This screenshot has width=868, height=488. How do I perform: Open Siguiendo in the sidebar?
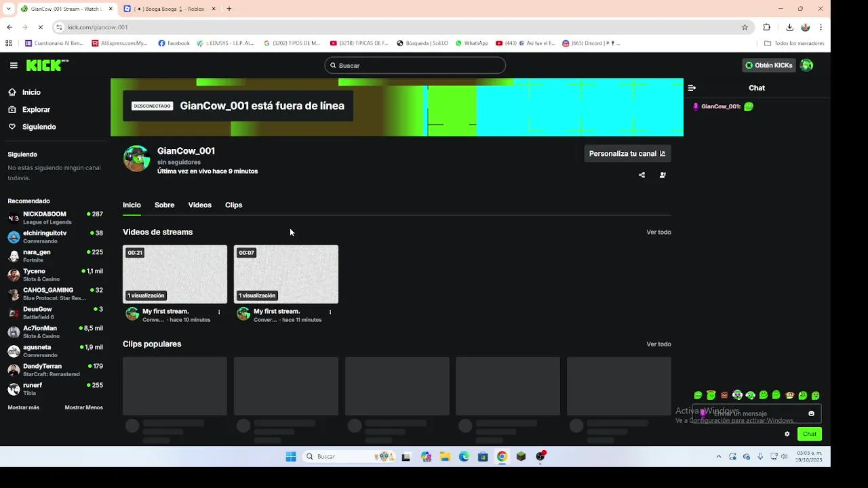coord(39,127)
